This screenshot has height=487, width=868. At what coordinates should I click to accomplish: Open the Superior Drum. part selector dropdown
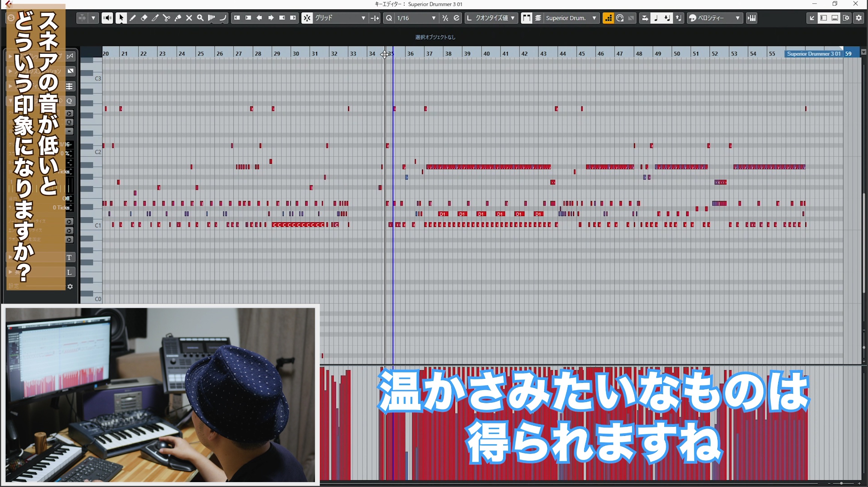pyautogui.click(x=571, y=18)
